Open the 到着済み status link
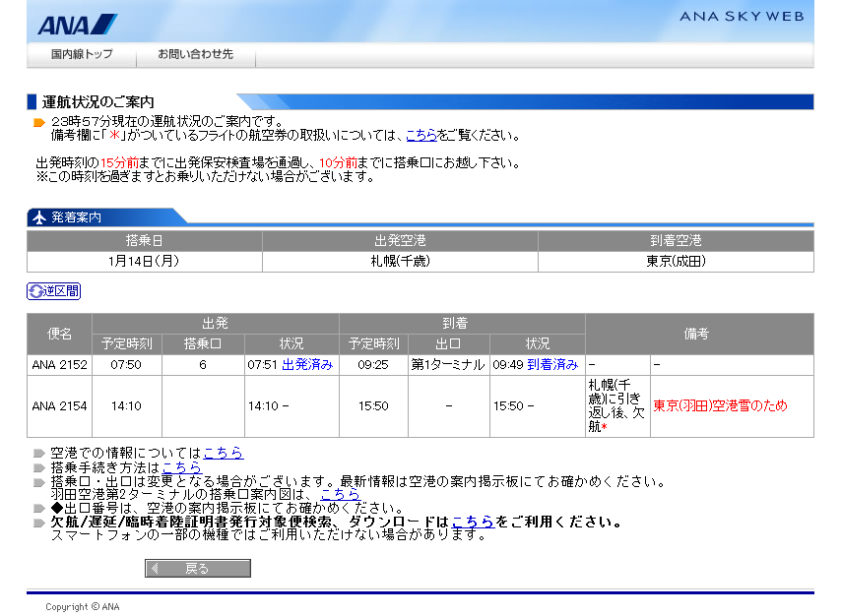 pyautogui.click(x=552, y=364)
